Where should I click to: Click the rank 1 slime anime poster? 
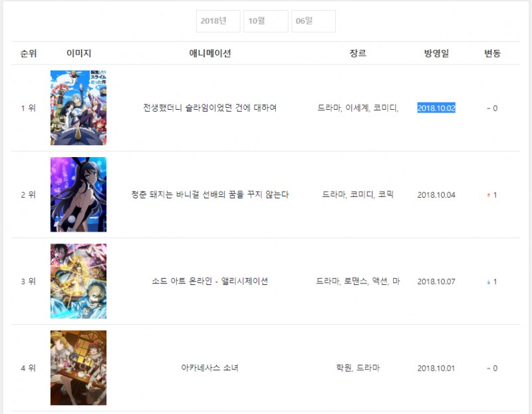tap(78, 108)
